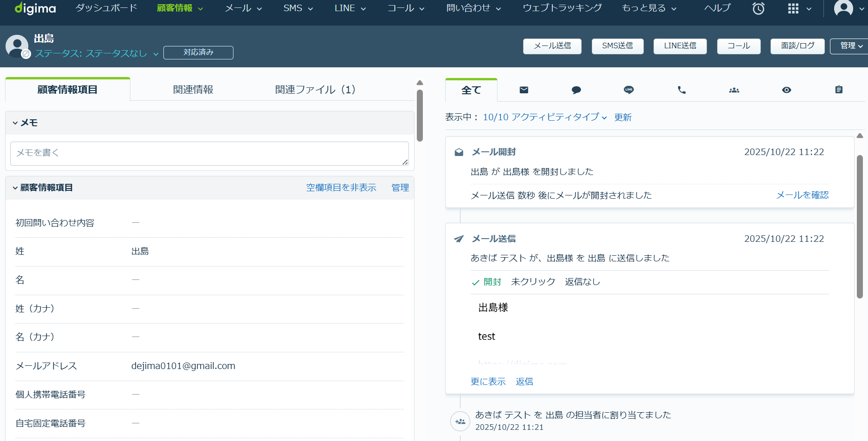868x441 pixels.
Task: Click the timeline scroll-up arrow
Action: pyautogui.click(x=860, y=136)
